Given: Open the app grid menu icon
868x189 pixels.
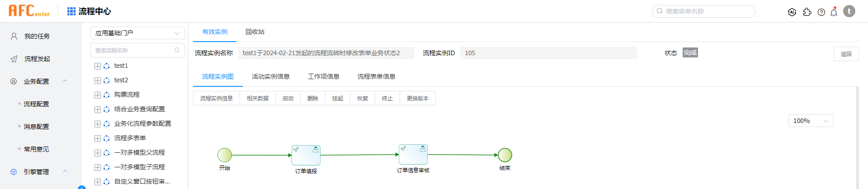Looking at the screenshot, I should click(71, 11).
